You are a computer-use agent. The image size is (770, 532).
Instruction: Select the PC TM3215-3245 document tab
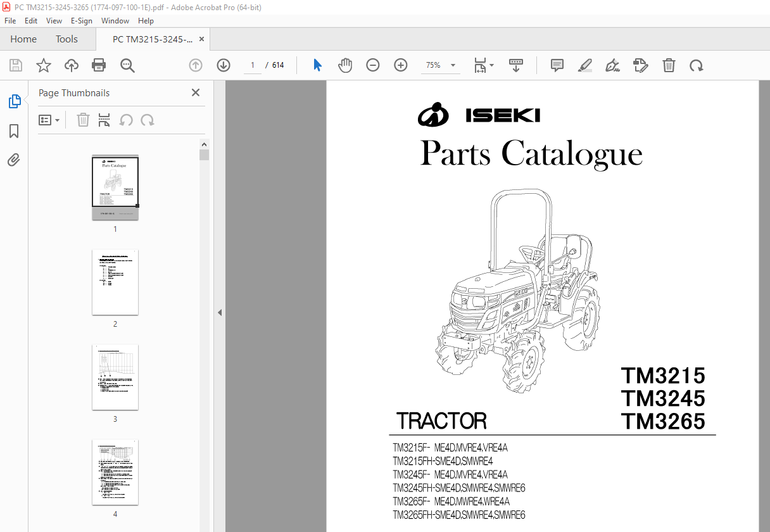[x=153, y=39]
